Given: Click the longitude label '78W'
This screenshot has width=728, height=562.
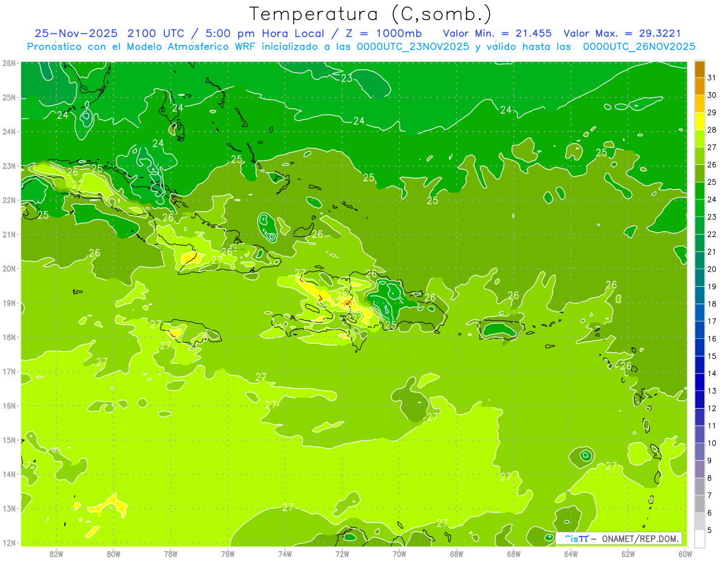Looking at the screenshot, I should coord(170,553).
